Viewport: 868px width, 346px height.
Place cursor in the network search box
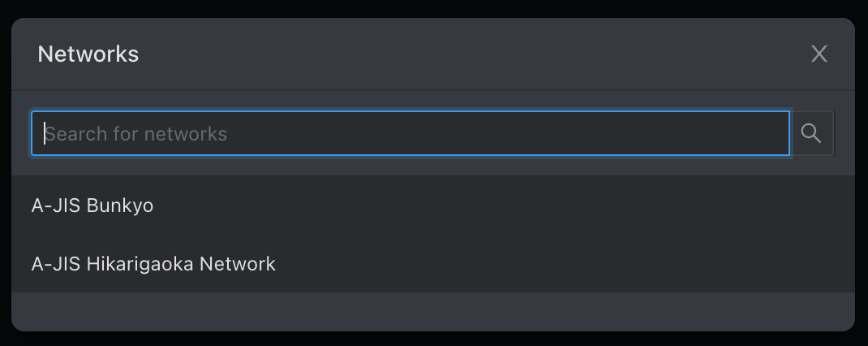pyautogui.click(x=410, y=133)
